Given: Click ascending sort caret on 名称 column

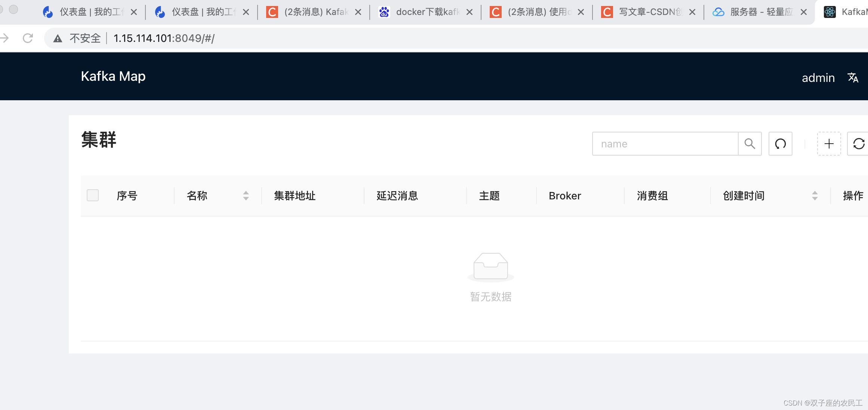Looking at the screenshot, I should [246, 192].
